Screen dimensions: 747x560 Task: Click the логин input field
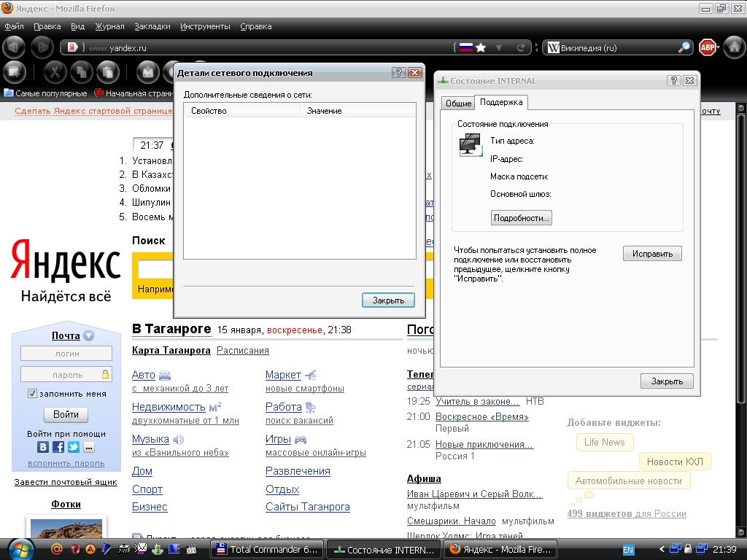click(x=66, y=354)
